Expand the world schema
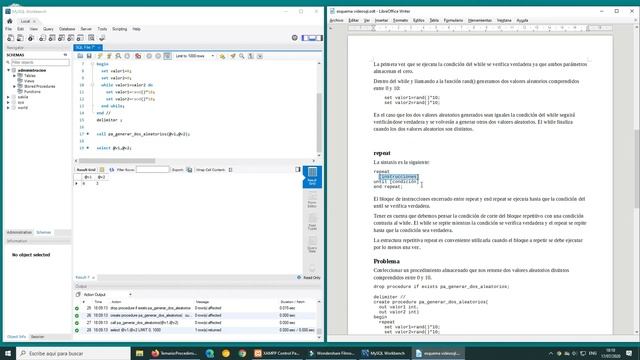Viewport: 640px width, 360px height. coord(9,108)
